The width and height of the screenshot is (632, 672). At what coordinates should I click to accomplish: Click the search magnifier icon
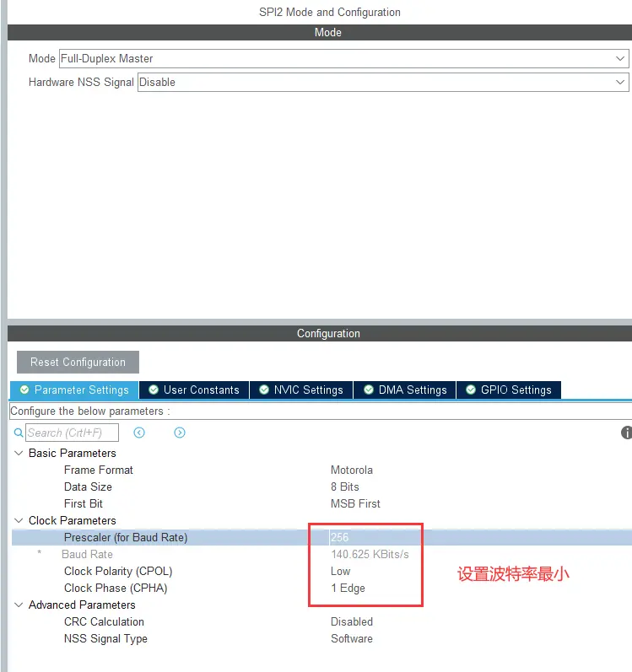pyautogui.click(x=19, y=433)
